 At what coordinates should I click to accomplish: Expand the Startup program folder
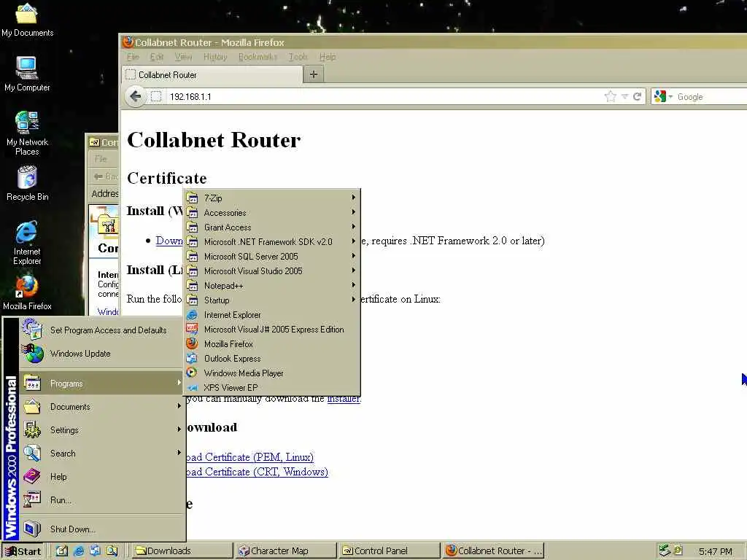[x=272, y=300]
